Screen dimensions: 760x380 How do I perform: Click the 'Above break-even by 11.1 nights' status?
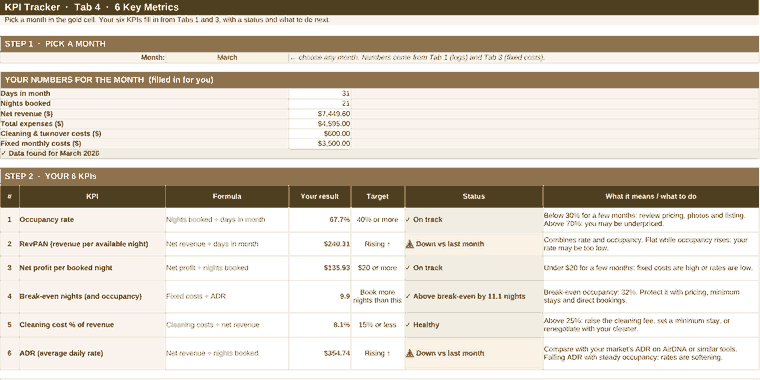tap(474, 296)
